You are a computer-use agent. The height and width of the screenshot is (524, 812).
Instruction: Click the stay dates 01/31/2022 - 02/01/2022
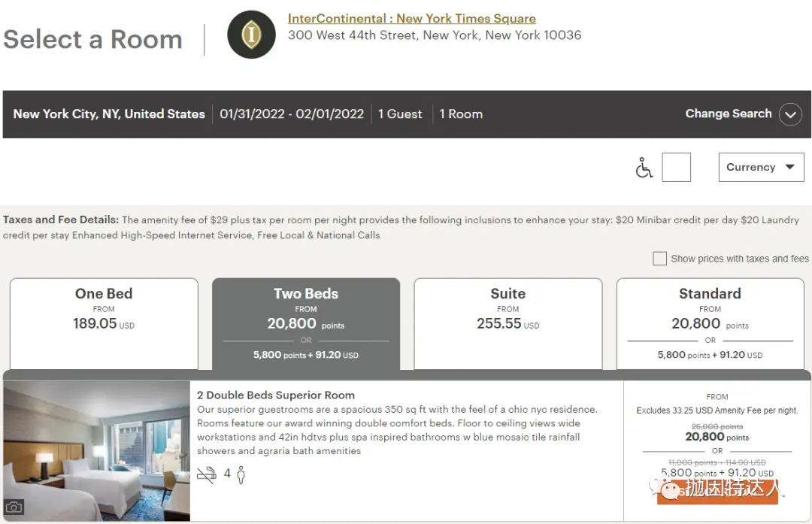(292, 114)
